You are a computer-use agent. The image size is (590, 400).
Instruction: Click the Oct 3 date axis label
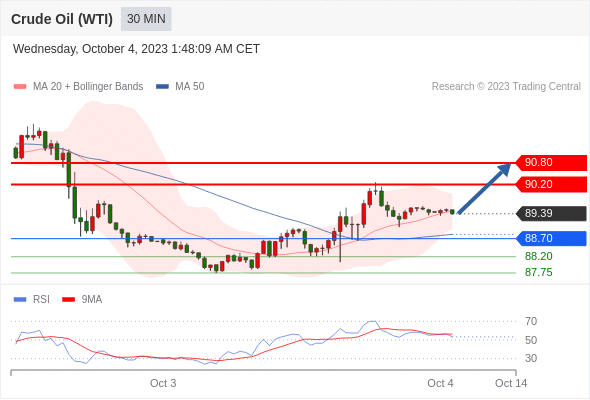tap(163, 383)
